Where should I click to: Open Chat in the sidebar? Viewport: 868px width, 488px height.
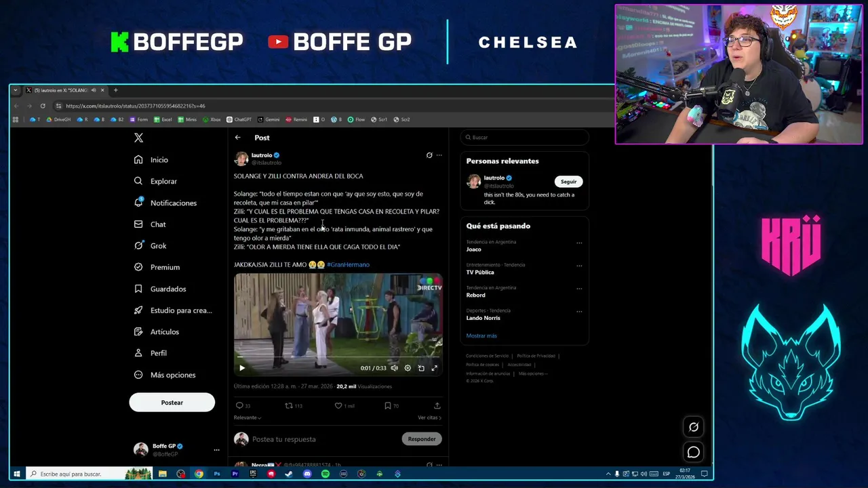(150, 224)
